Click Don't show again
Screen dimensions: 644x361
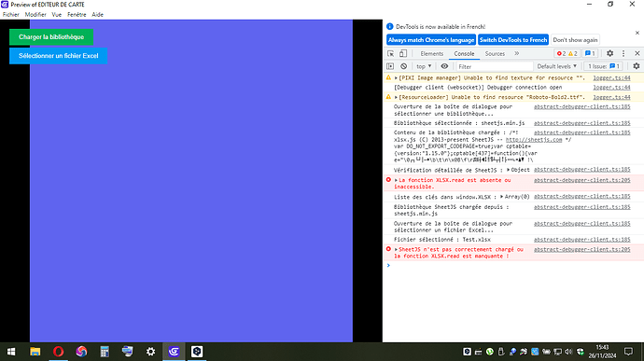575,40
